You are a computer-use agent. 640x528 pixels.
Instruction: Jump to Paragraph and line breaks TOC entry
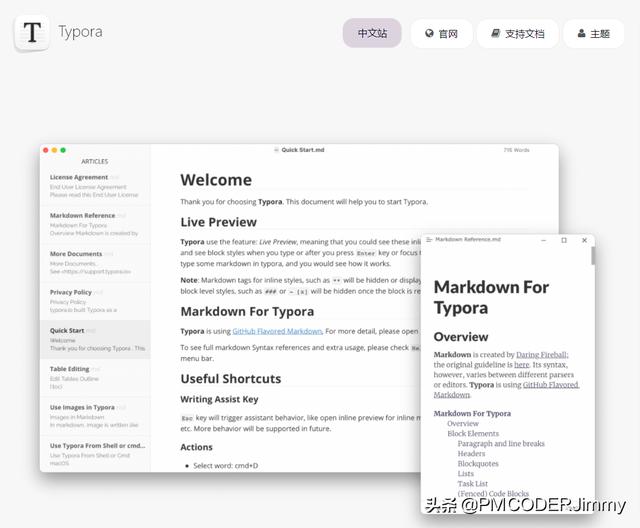[x=501, y=444]
